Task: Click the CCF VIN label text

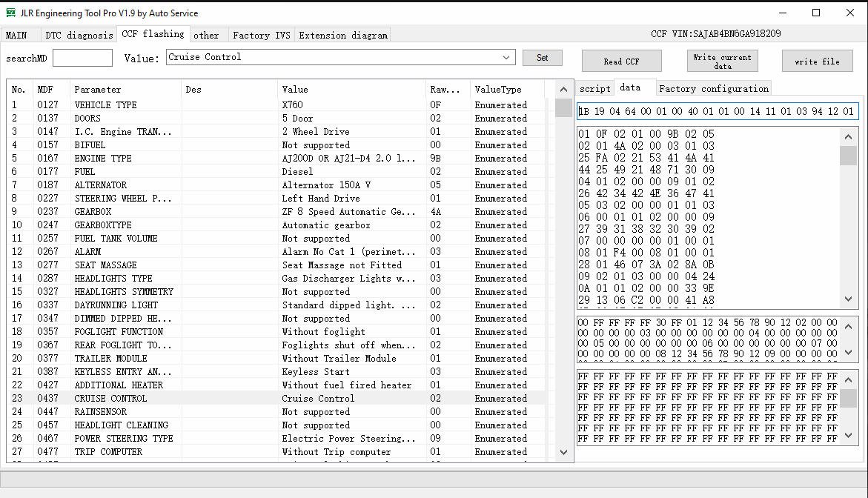Action: coord(715,34)
